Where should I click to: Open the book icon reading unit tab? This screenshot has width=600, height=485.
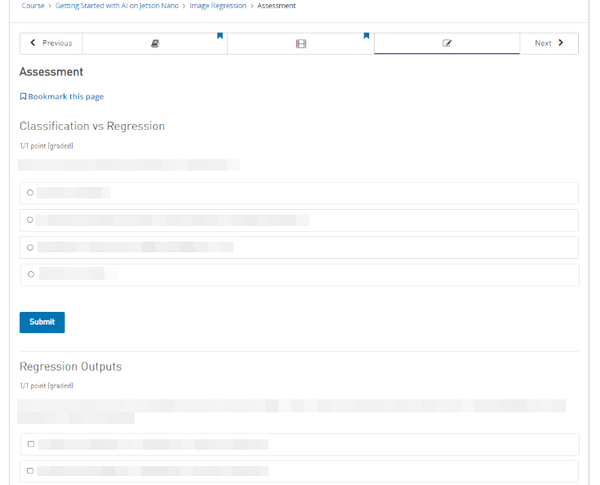point(154,43)
